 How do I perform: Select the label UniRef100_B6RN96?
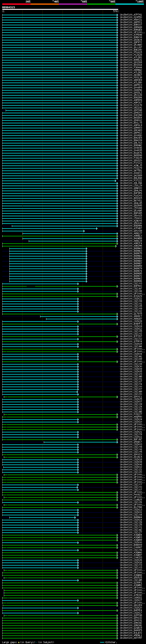click(x=131, y=281)
